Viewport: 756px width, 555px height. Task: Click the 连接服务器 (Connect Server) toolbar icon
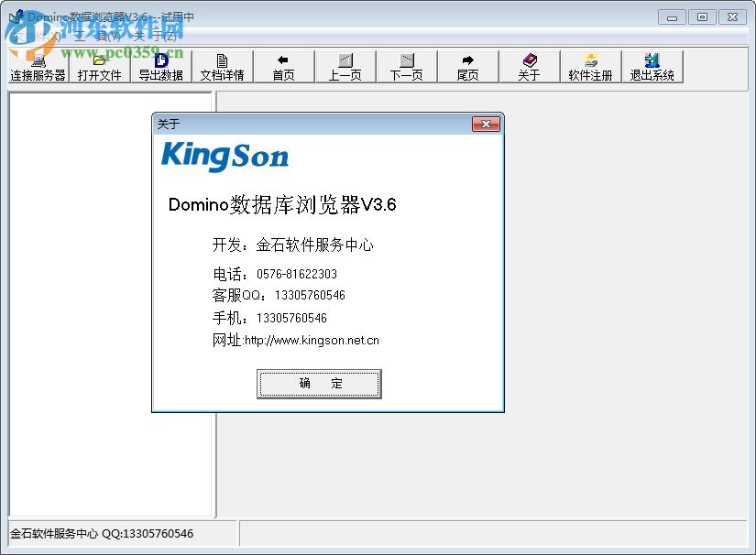coord(38,67)
